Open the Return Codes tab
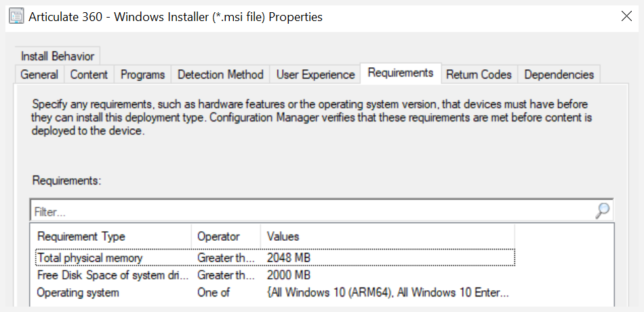Screen dimensions: 644x312 click(x=479, y=75)
